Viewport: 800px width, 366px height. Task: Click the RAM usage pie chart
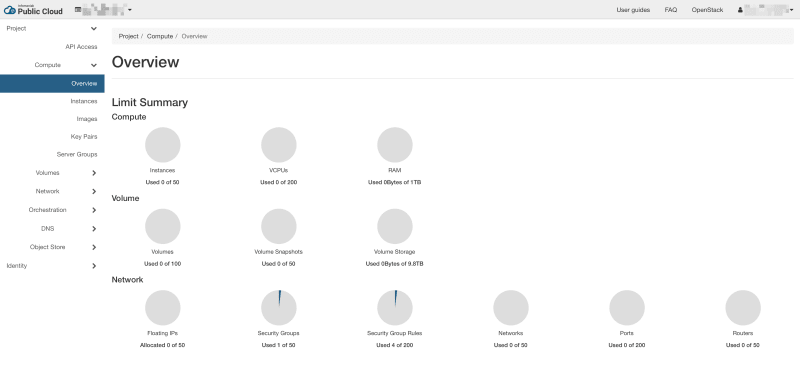coord(395,145)
